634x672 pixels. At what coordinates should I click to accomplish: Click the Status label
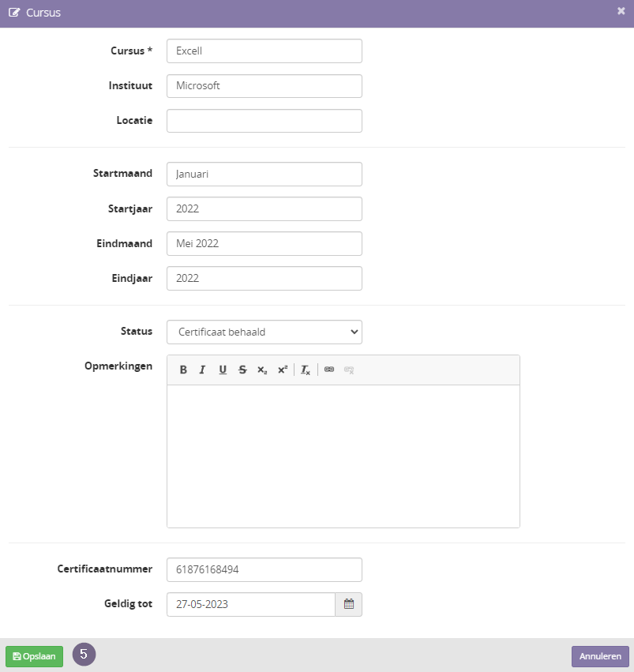(137, 331)
